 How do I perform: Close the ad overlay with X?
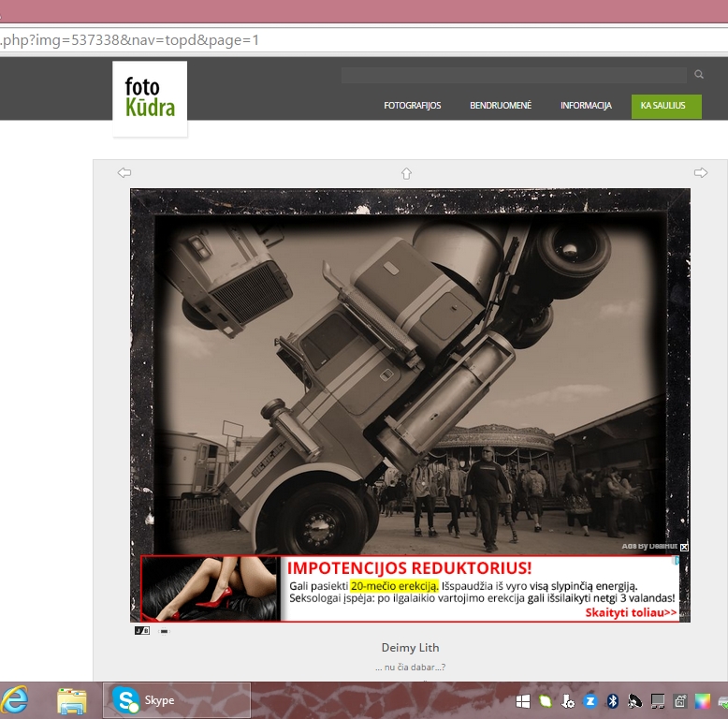(x=684, y=546)
